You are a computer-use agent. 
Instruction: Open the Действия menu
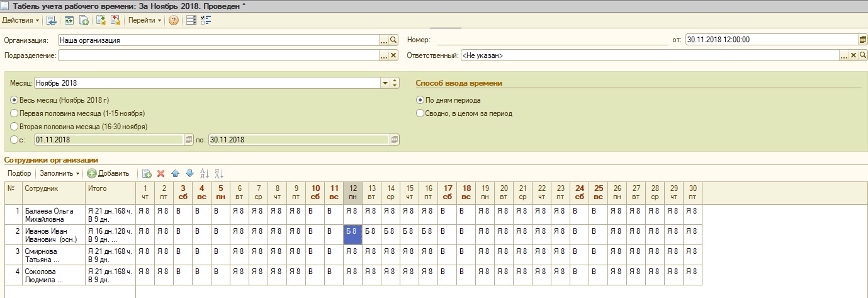pyautogui.click(x=21, y=20)
